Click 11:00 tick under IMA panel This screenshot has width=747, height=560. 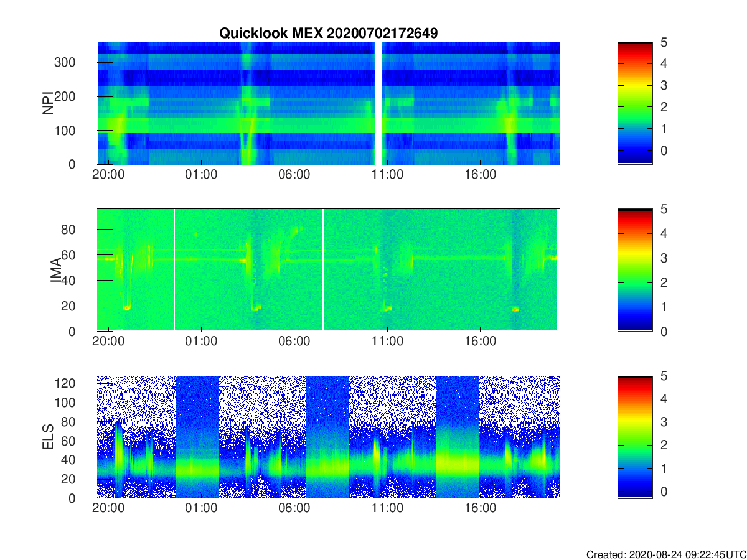pyautogui.click(x=387, y=342)
